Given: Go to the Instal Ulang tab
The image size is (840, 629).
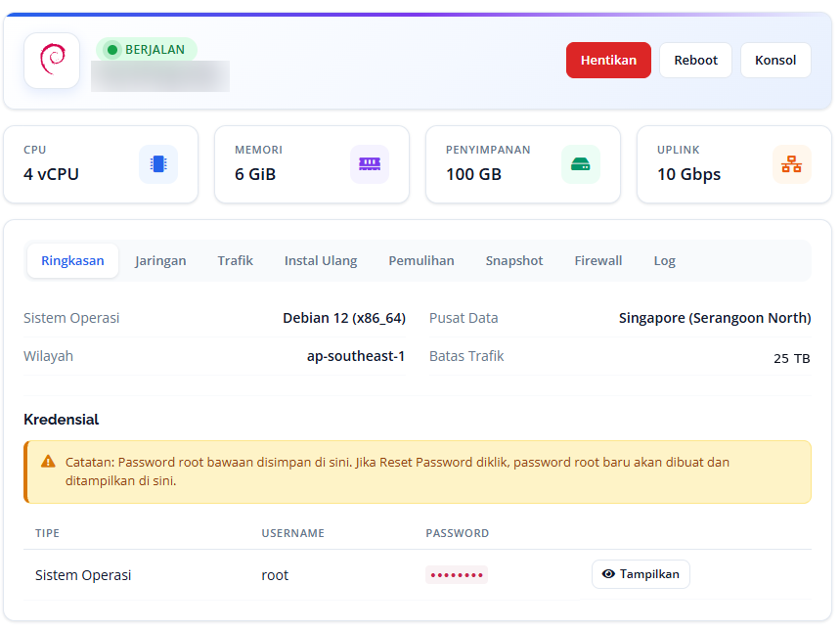Looking at the screenshot, I should point(321,261).
